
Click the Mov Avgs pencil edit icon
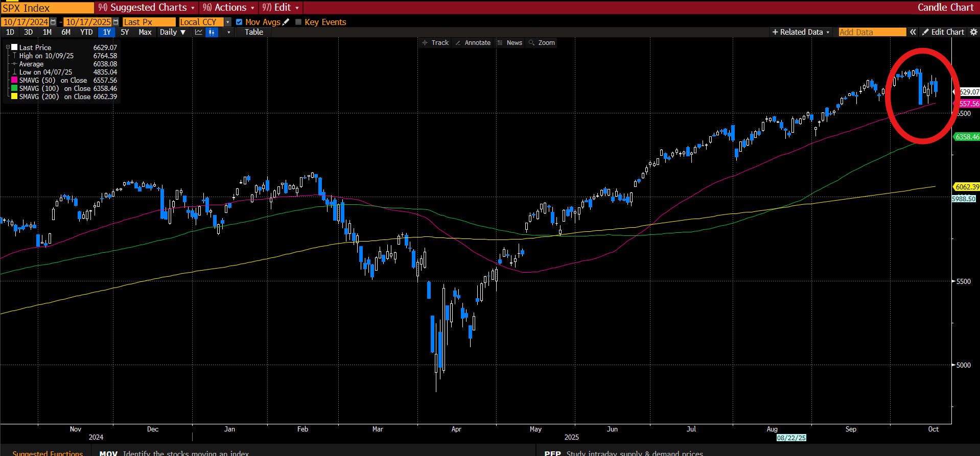point(286,22)
